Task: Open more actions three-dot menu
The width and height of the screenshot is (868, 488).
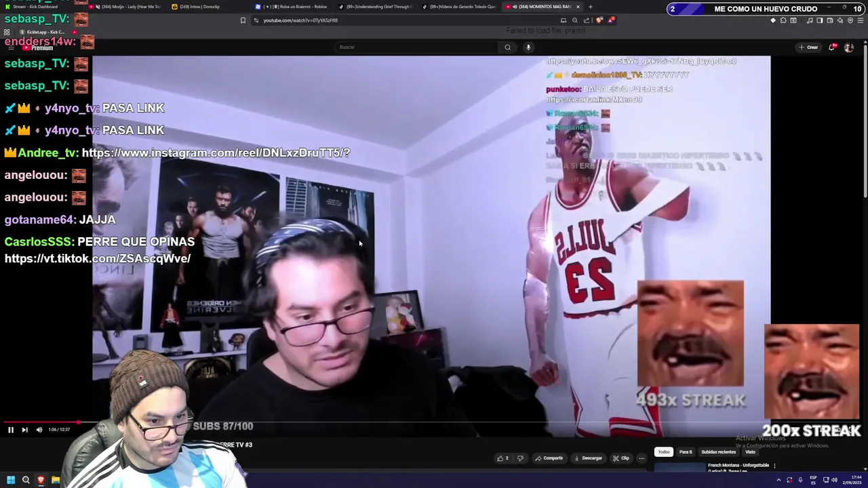Action: 642,458
